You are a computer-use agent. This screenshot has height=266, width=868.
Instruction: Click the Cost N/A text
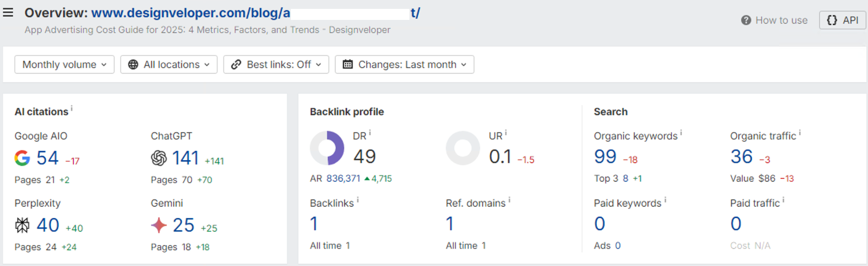(750, 246)
